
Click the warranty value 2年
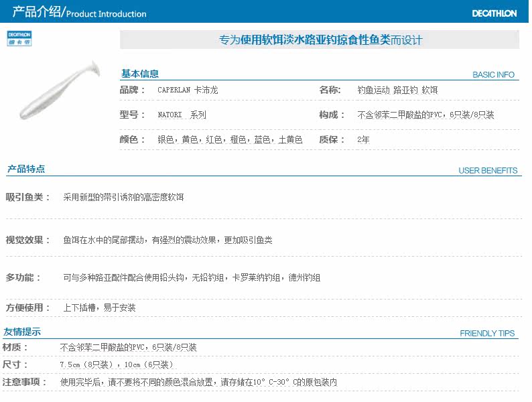[x=363, y=139]
